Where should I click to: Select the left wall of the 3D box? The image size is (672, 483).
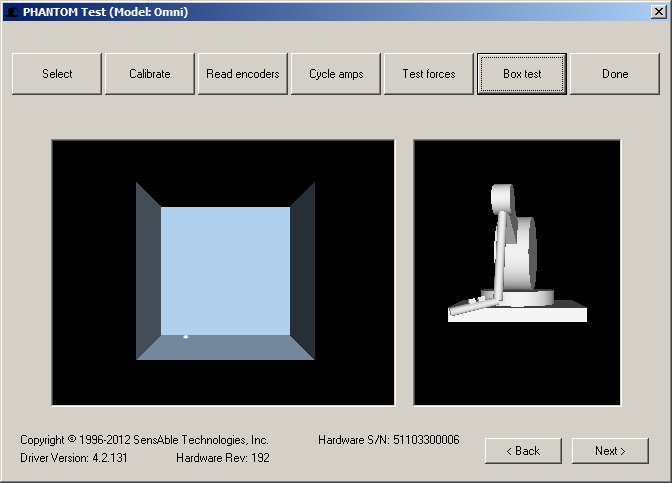[148, 272]
